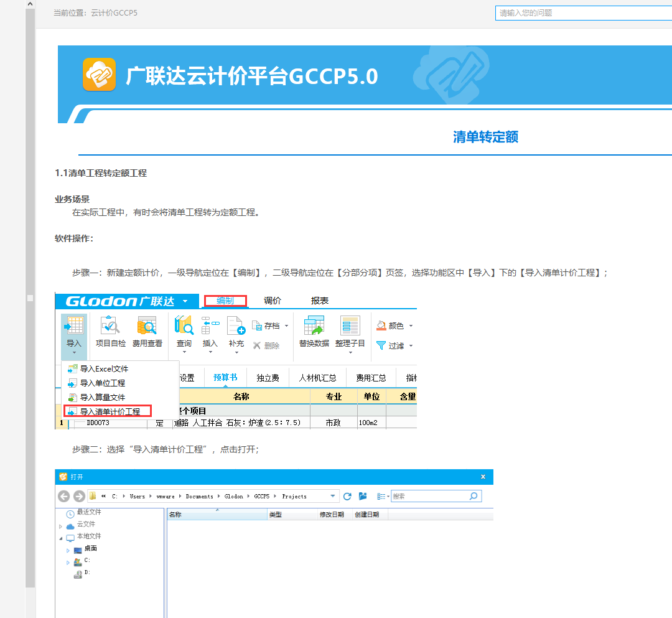This screenshot has width=672, height=618.
Task: Open the 费用查看 cost view icon
Action: (x=147, y=325)
